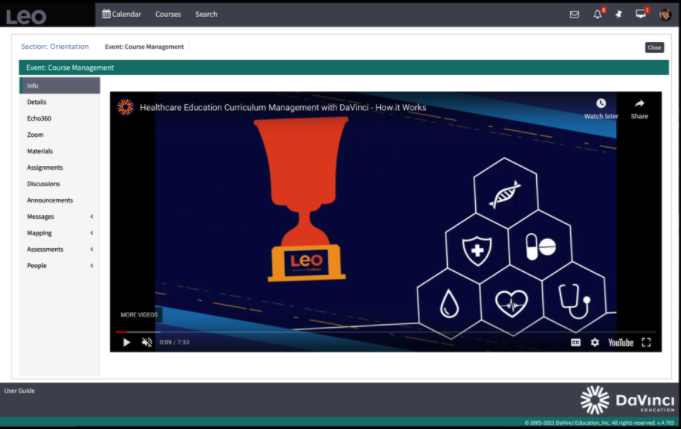Expand the People chevron
Image resolution: width=681 pixels, height=429 pixels.
pyautogui.click(x=92, y=265)
